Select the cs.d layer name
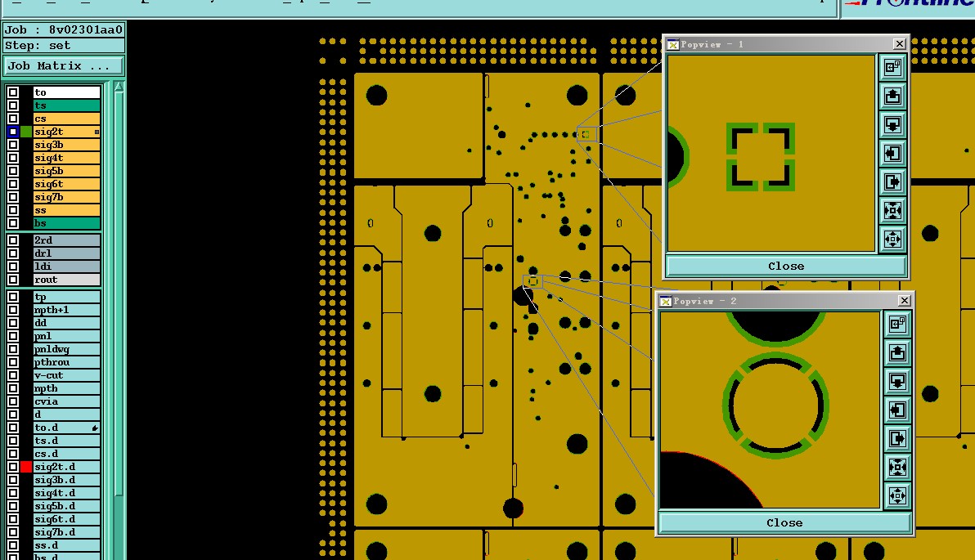Screen dimensions: 975x560 click(x=66, y=453)
